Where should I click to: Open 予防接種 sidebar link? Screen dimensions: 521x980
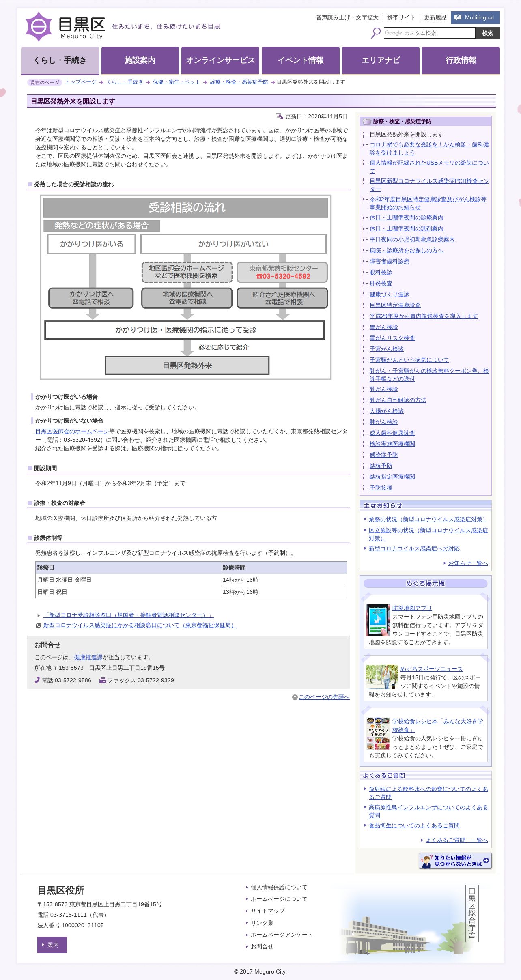tap(381, 488)
